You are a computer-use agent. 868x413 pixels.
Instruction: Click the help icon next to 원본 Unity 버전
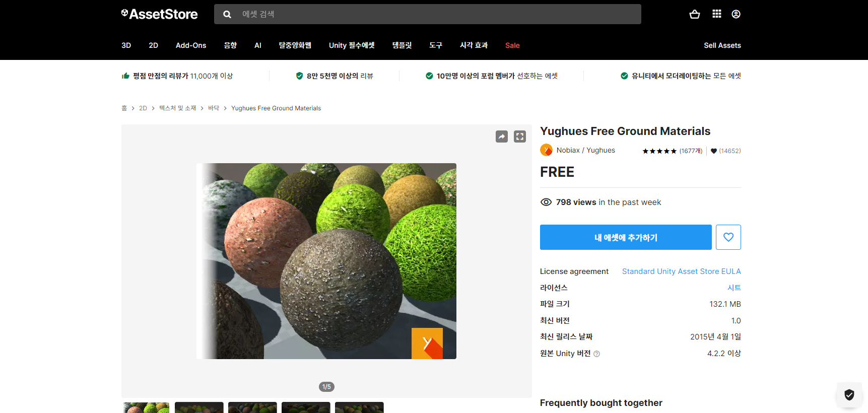click(x=597, y=354)
